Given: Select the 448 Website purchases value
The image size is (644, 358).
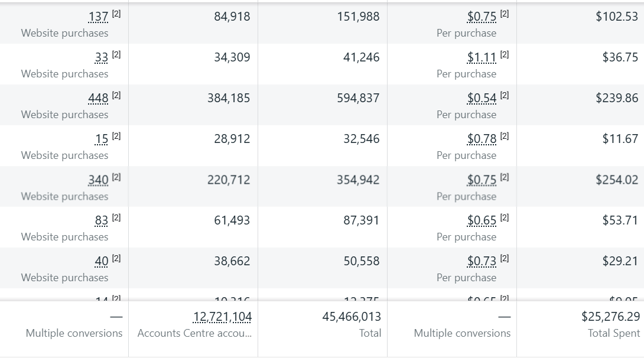Looking at the screenshot, I should coord(98,98).
